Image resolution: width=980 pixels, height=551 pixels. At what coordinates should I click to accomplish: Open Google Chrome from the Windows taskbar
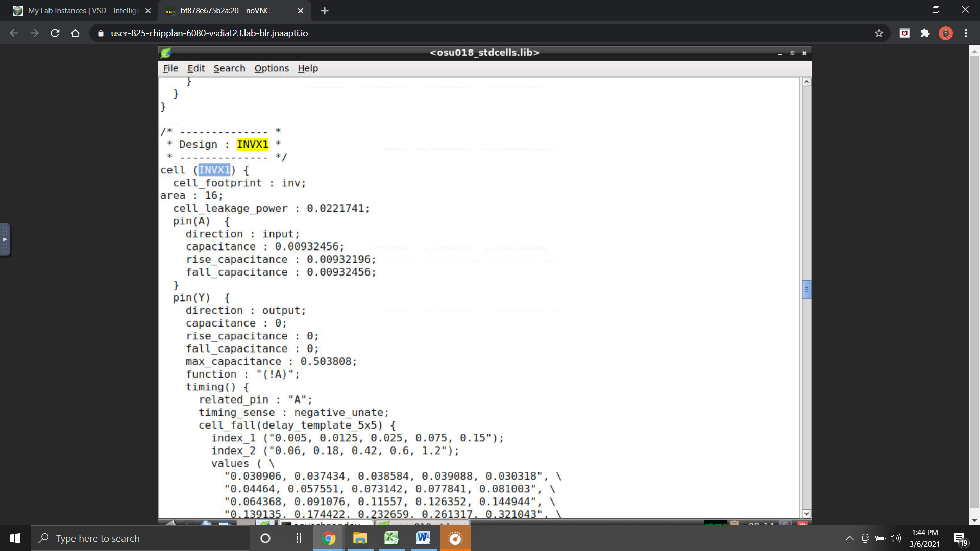[x=328, y=538]
